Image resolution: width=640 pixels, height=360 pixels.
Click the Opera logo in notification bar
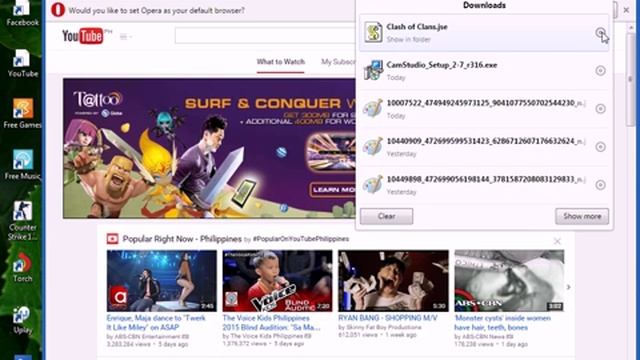[58, 10]
